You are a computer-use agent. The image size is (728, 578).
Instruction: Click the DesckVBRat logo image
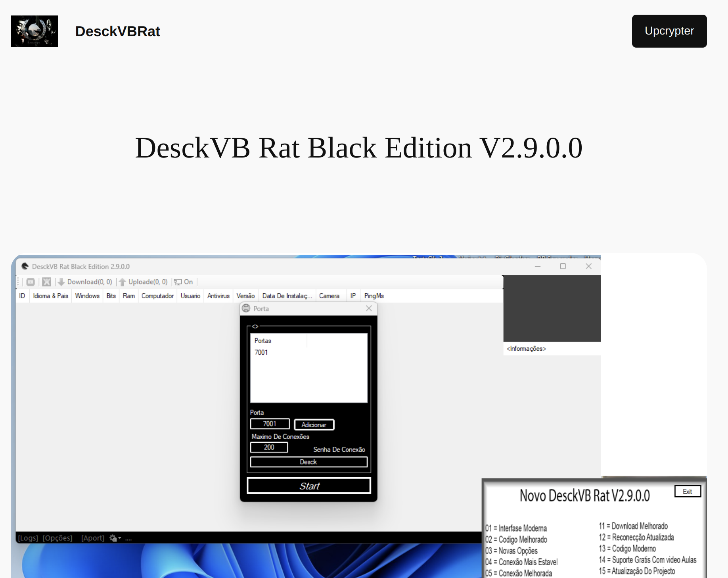coord(34,31)
